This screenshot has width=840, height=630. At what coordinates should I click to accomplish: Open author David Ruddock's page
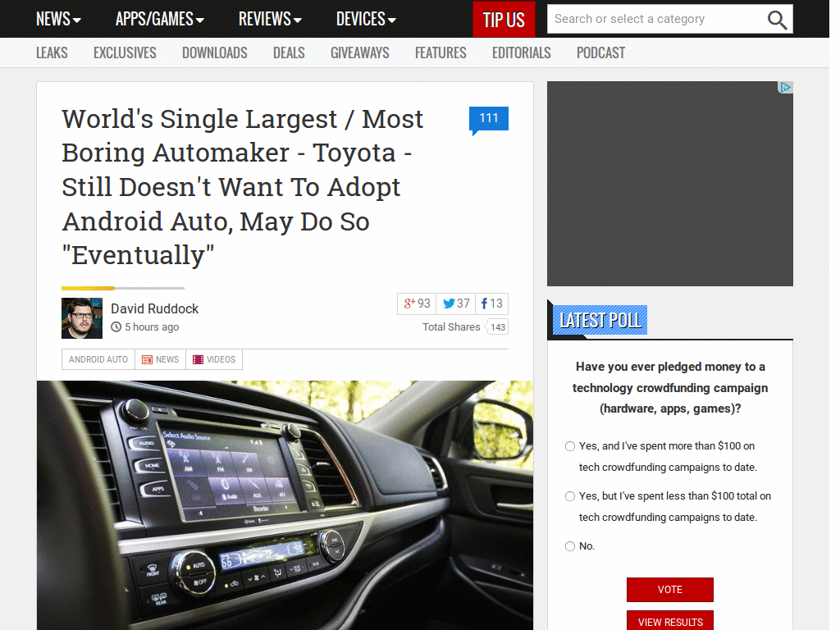(x=154, y=309)
